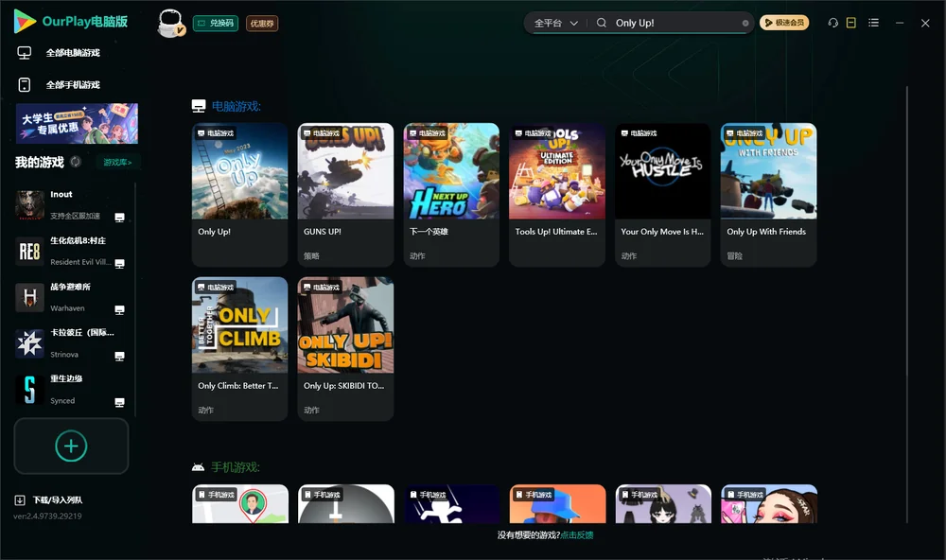Click the phone icon beside 全部手机游戏
The height and width of the screenshot is (560, 946).
(25, 85)
